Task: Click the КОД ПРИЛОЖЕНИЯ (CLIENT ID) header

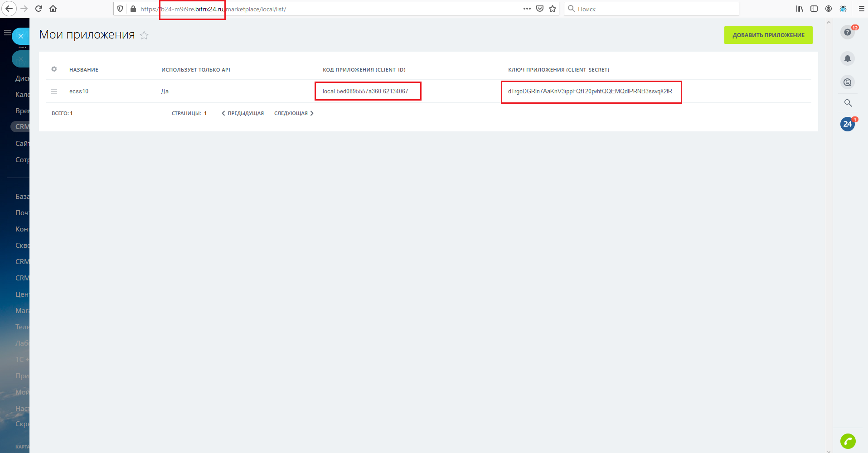Action: click(364, 70)
